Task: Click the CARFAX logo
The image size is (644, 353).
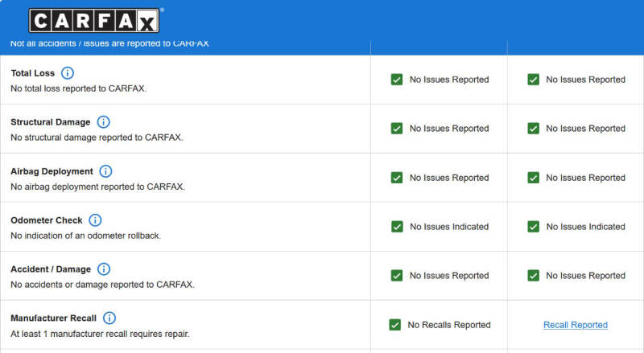Action: 94,21
